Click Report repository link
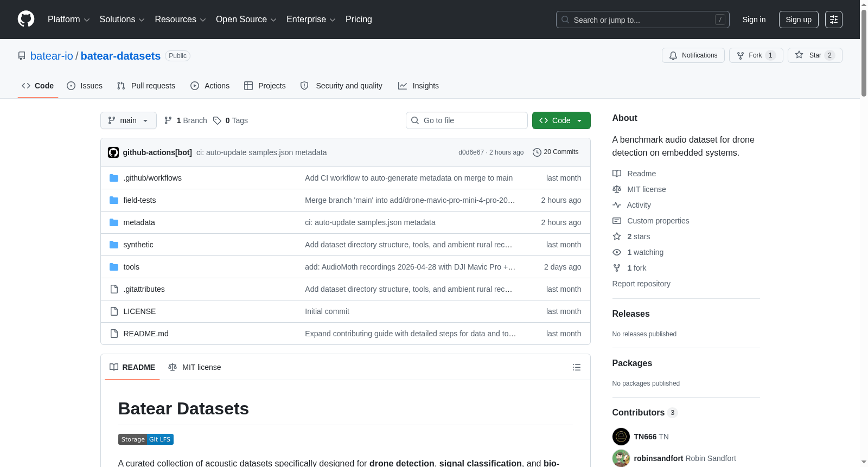Image resolution: width=868 pixels, height=467 pixels. pos(641,284)
